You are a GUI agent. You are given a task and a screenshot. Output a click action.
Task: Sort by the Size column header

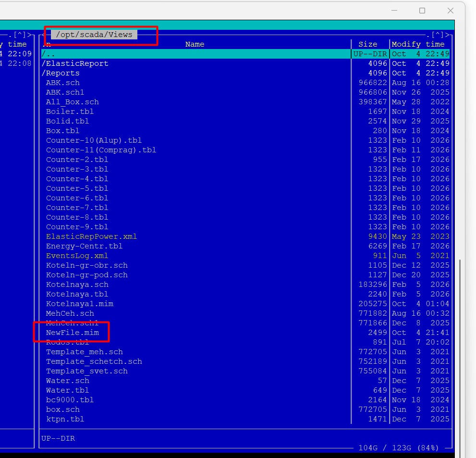pos(367,44)
